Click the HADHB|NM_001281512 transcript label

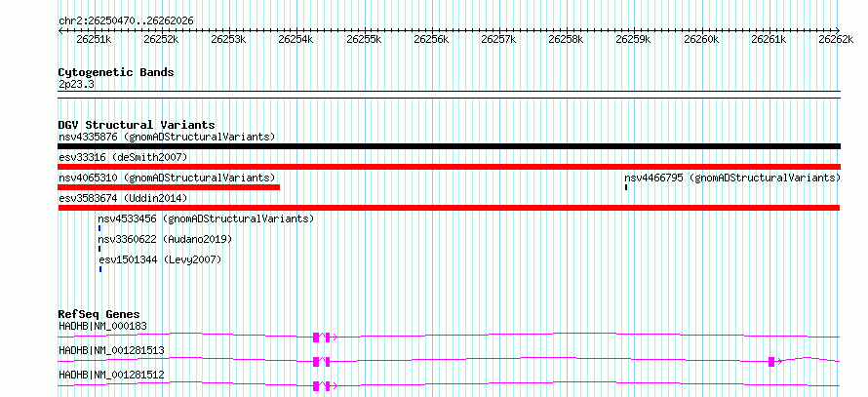pos(111,375)
